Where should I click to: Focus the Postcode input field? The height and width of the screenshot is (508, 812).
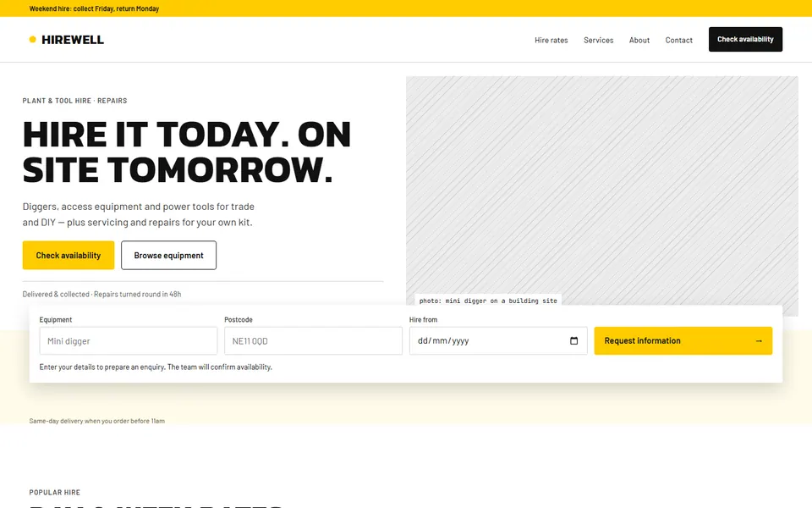coord(313,340)
